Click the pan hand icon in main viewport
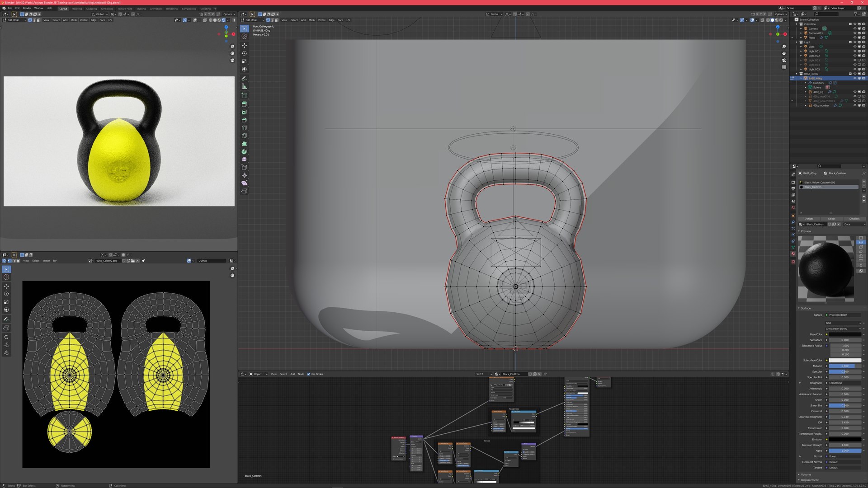This screenshot has height=488, width=868. coord(783,53)
